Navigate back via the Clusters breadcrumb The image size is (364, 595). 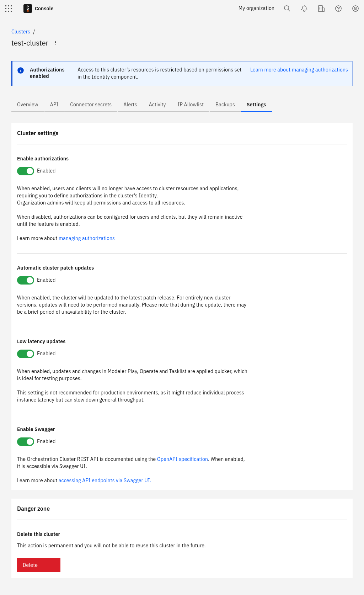[x=21, y=32]
